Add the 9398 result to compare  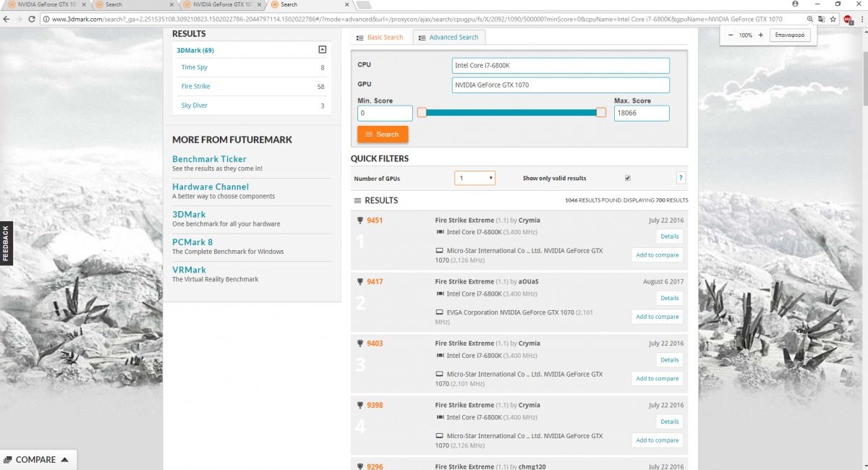pos(657,440)
